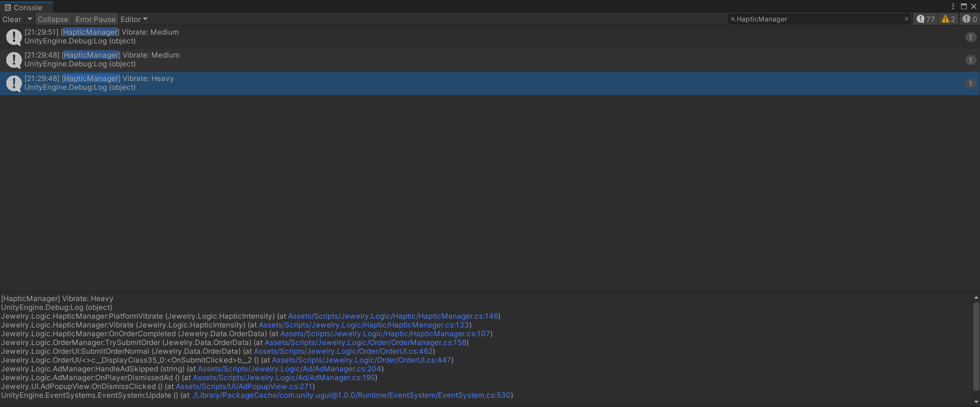This screenshot has width=980, height=407.
Task: Open AdManager.cs:204 link
Action: pyautogui.click(x=290, y=369)
